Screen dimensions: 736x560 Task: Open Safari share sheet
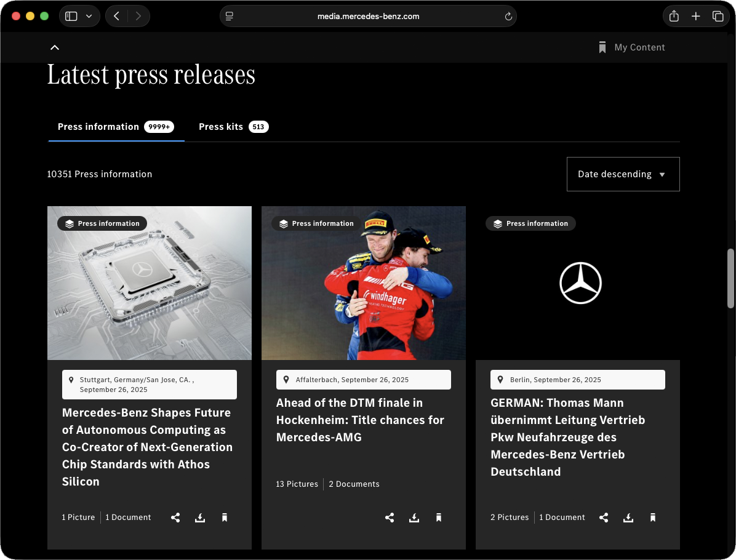(x=674, y=16)
